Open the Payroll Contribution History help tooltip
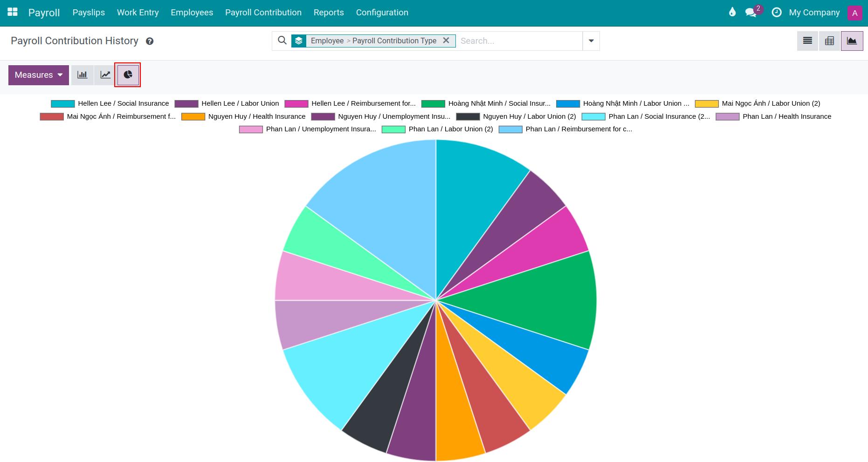 (x=150, y=41)
